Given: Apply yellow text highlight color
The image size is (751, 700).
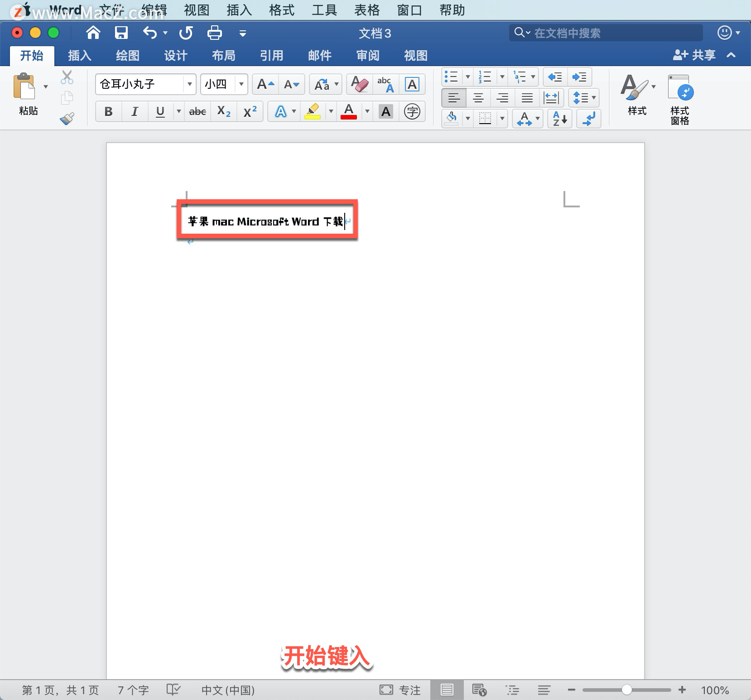Looking at the screenshot, I should point(313,111).
